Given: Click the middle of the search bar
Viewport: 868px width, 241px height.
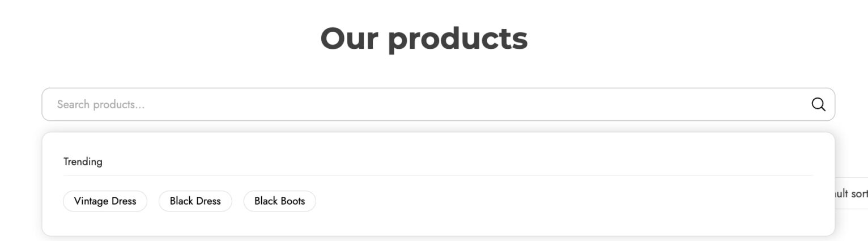Looking at the screenshot, I should click(x=438, y=104).
